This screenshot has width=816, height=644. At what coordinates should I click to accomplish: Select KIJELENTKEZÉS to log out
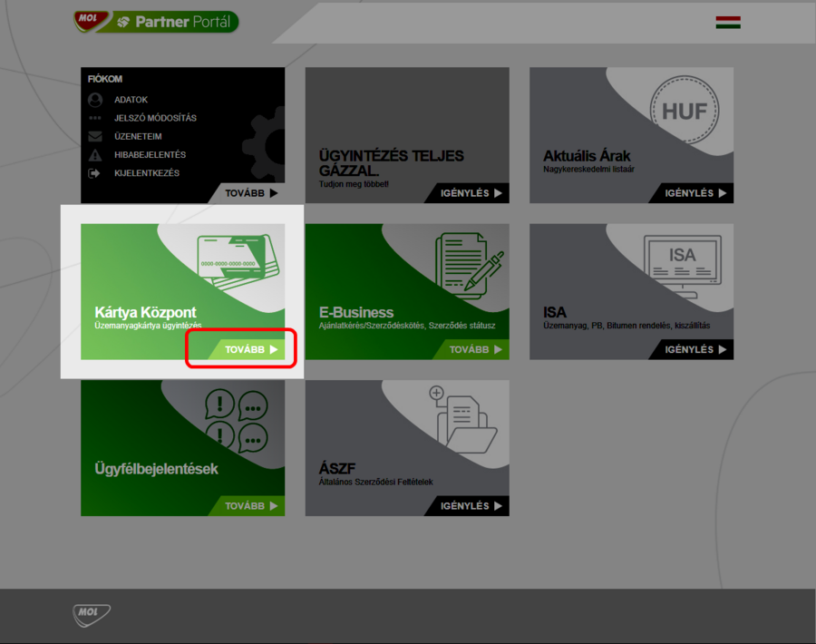(x=147, y=173)
